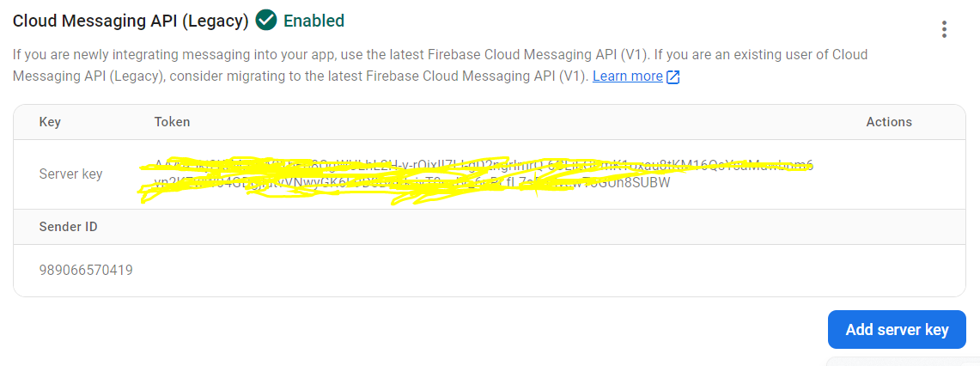Click the blank area right of sender ID value

[550, 271]
